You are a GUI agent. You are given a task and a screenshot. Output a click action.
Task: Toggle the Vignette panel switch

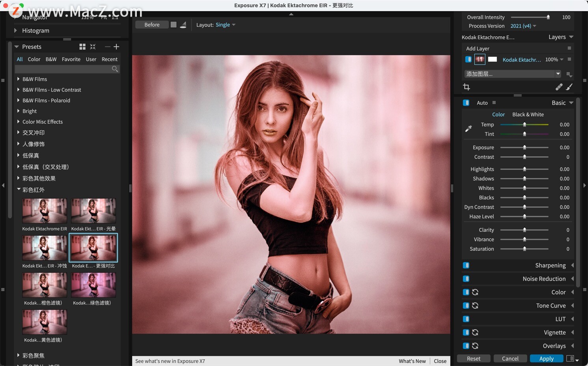click(x=466, y=332)
